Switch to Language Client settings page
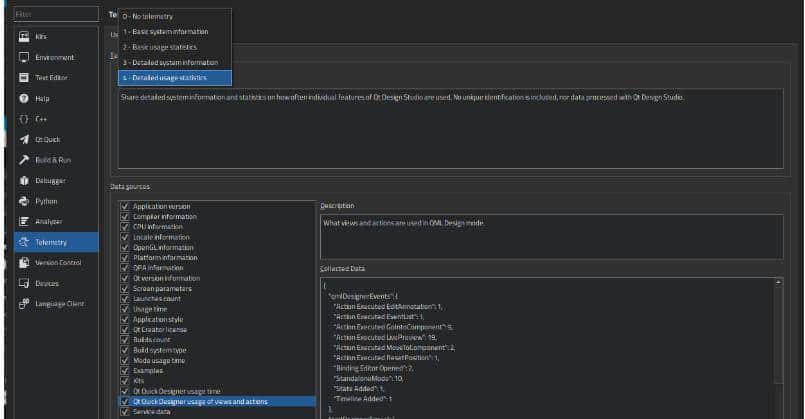 56,303
